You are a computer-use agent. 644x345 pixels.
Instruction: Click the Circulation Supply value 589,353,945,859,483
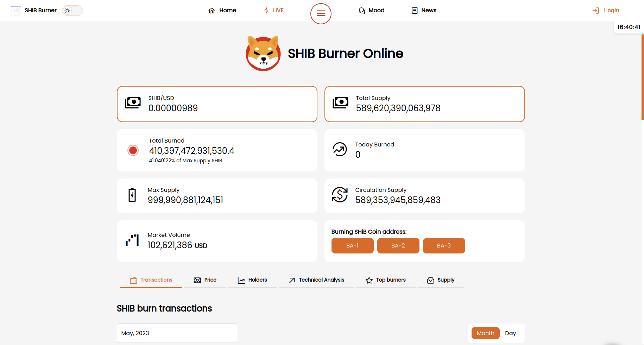[398, 200]
